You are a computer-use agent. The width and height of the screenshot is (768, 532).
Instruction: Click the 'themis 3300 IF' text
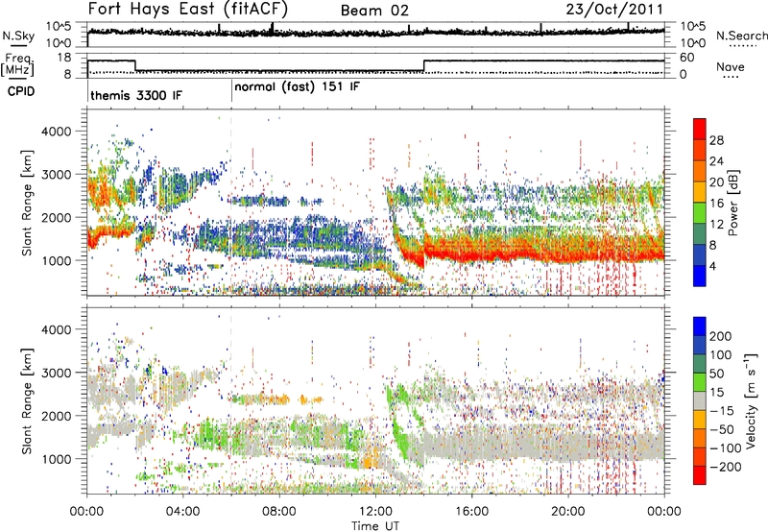click(136, 95)
